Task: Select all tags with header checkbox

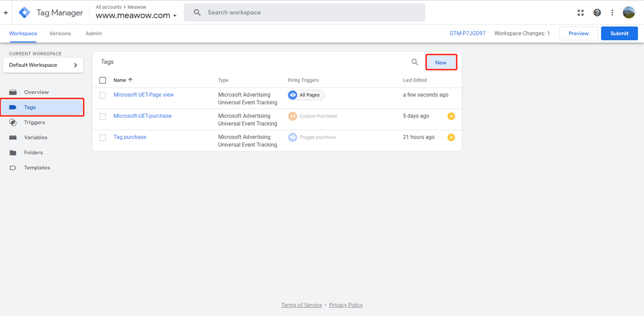Action: click(x=103, y=81)
